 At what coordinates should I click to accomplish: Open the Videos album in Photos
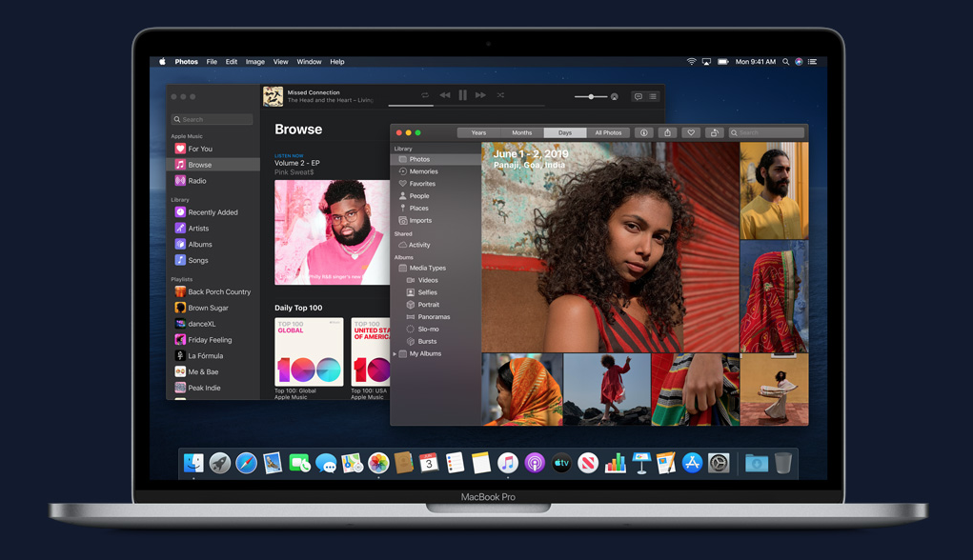436,280
